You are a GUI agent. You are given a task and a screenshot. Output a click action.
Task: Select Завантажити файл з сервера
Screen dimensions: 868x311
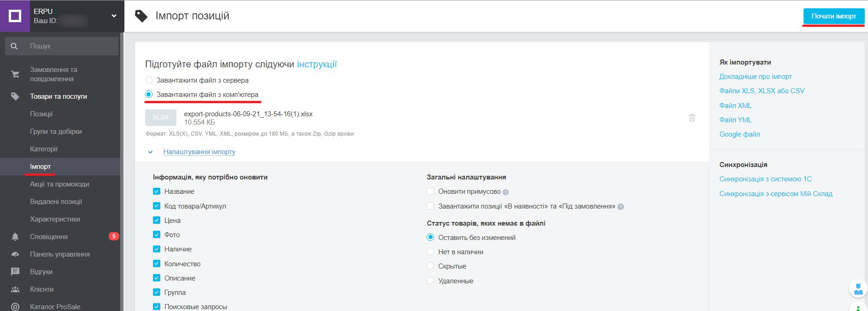click(x=149, y=80)
